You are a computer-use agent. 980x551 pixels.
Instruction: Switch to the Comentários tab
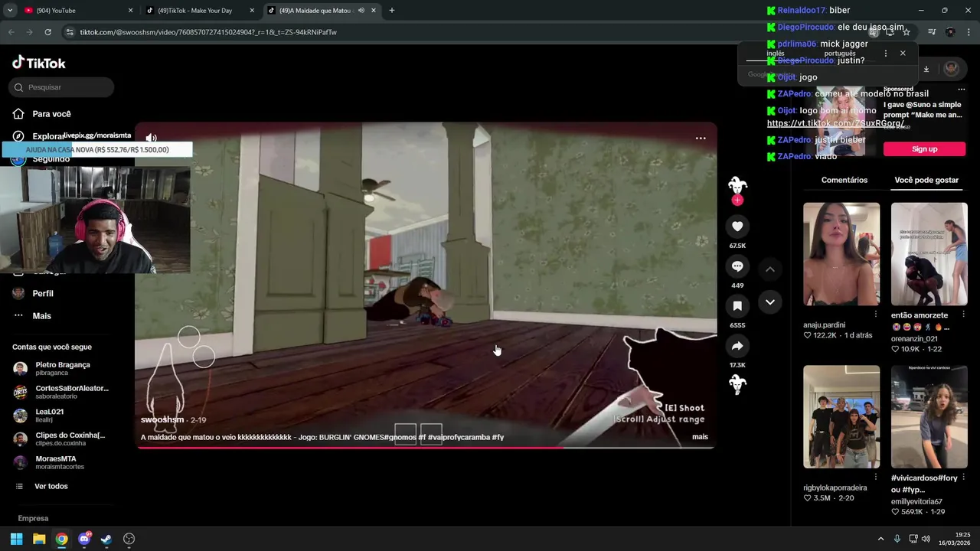(844, 180)
